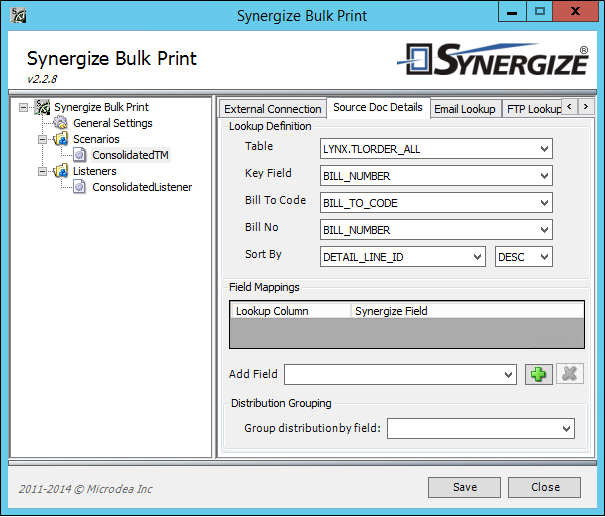Open the Add Field dropdown
The image size is (605, 517).
click(x=508, y=375)
